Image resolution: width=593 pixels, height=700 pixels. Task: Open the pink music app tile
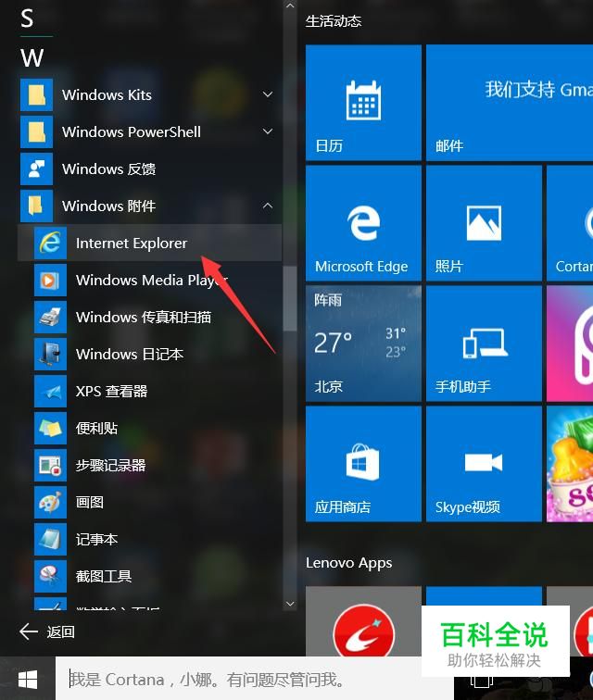(x=570, y=344)
